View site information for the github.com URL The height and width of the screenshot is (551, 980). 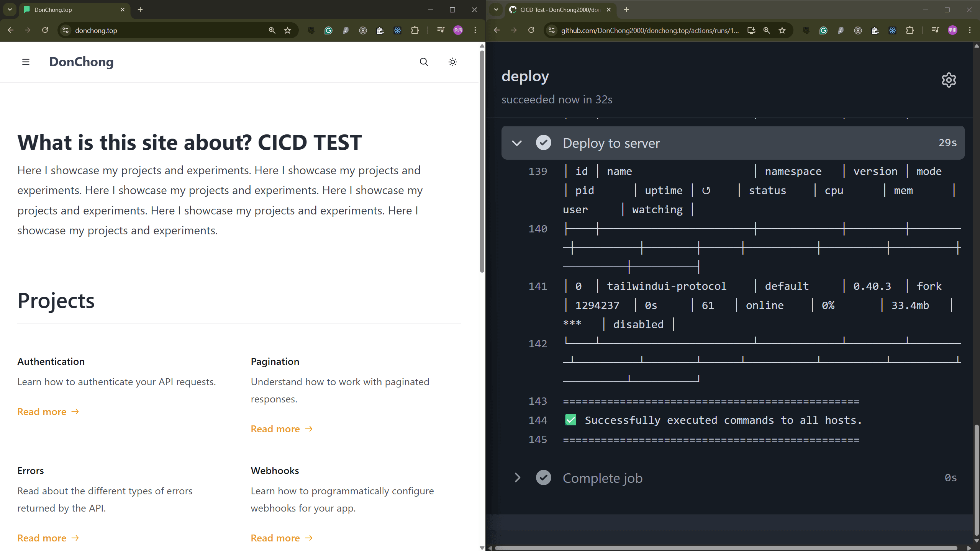coord(552,30)
